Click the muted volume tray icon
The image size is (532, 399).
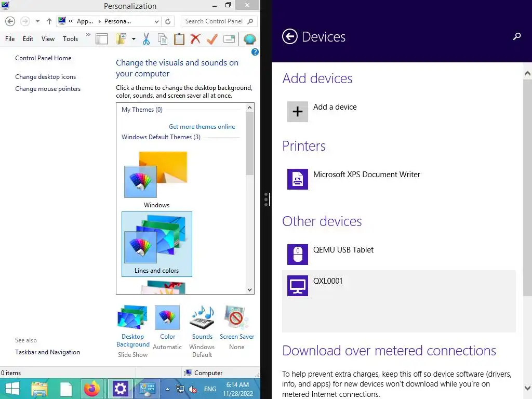tap(193, 389)
